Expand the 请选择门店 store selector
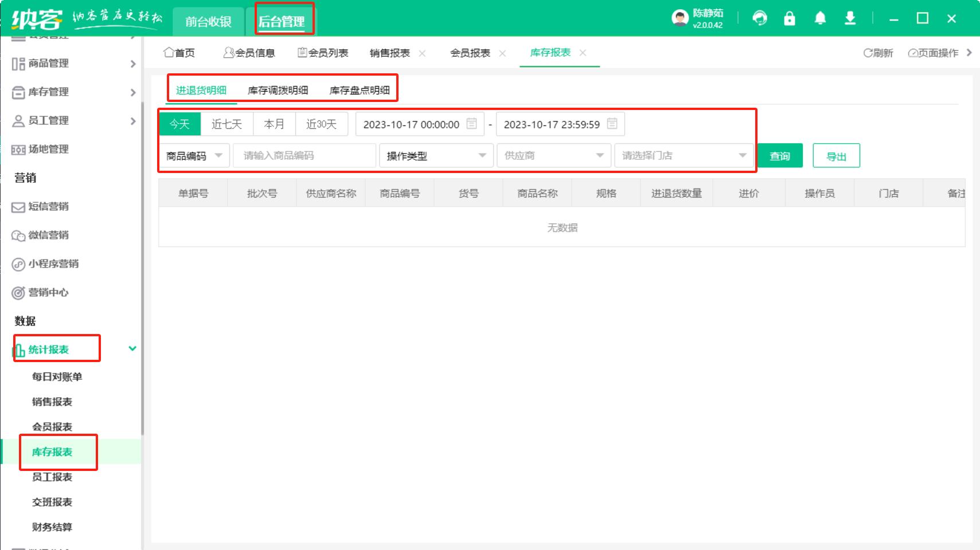980x550 pixels. point(684,156)
